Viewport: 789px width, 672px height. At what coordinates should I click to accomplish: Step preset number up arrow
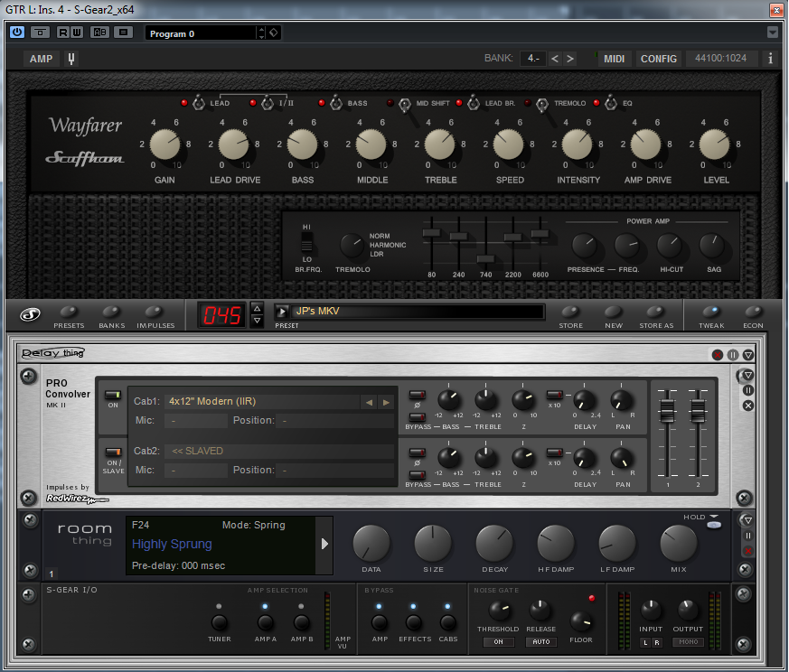tap(258, 308)
